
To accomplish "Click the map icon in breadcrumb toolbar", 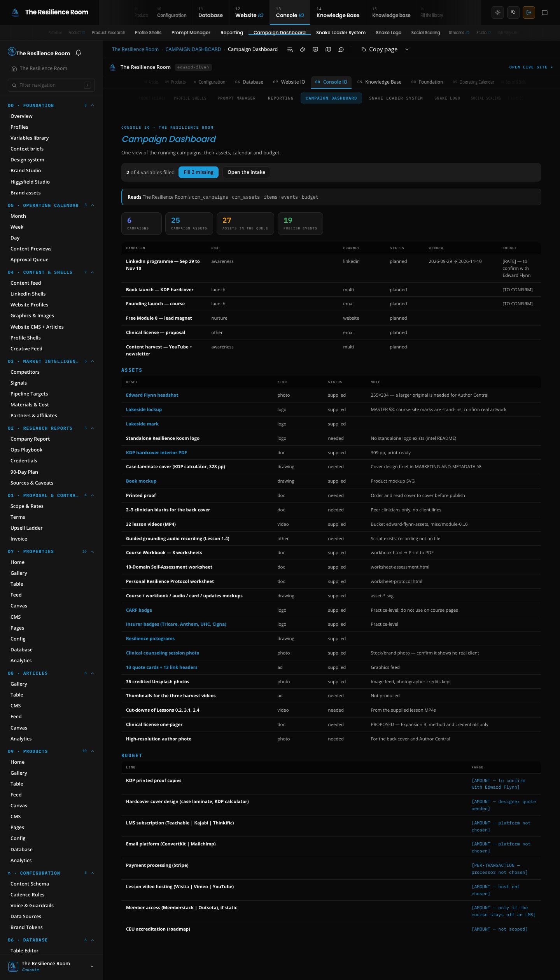I will pyautogui.click(x=328, y=49).
